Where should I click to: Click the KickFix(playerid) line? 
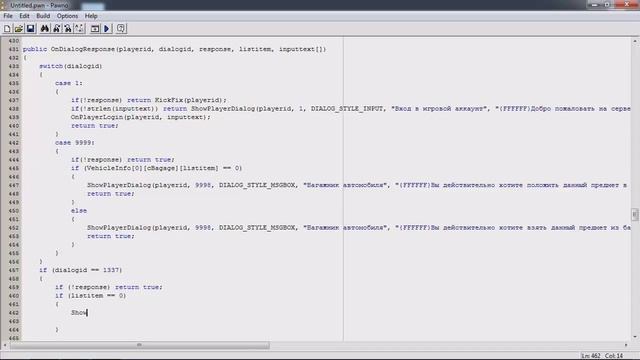(149, 100)
